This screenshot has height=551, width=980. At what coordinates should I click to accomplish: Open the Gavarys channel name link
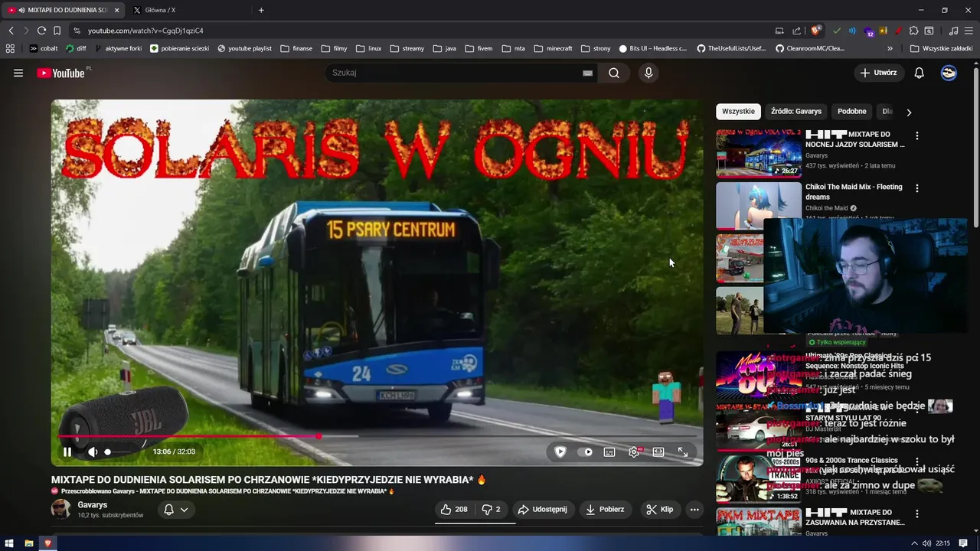[x=92, y=505]
